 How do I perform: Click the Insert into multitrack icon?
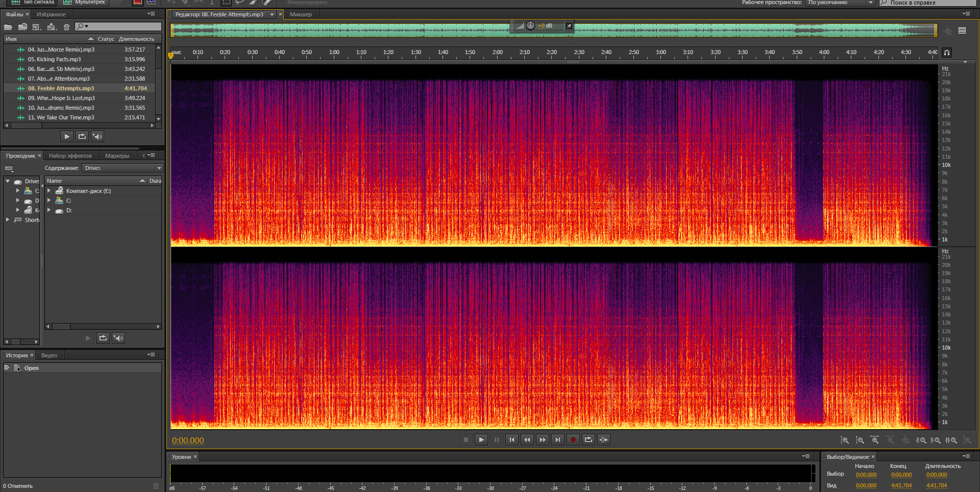[x=52, y=27]
